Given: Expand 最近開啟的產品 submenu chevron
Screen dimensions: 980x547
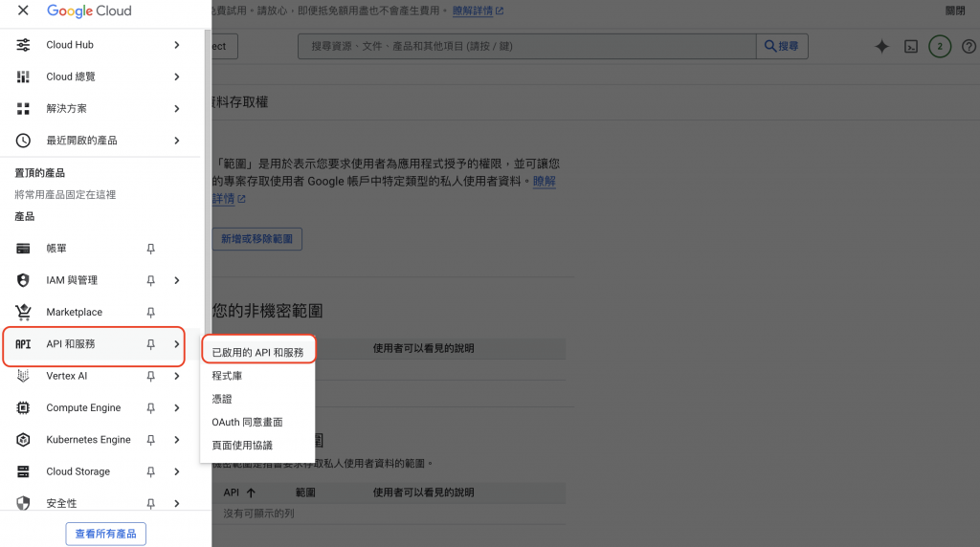Looking at the screenshot, I should click(x=177, y=141).
